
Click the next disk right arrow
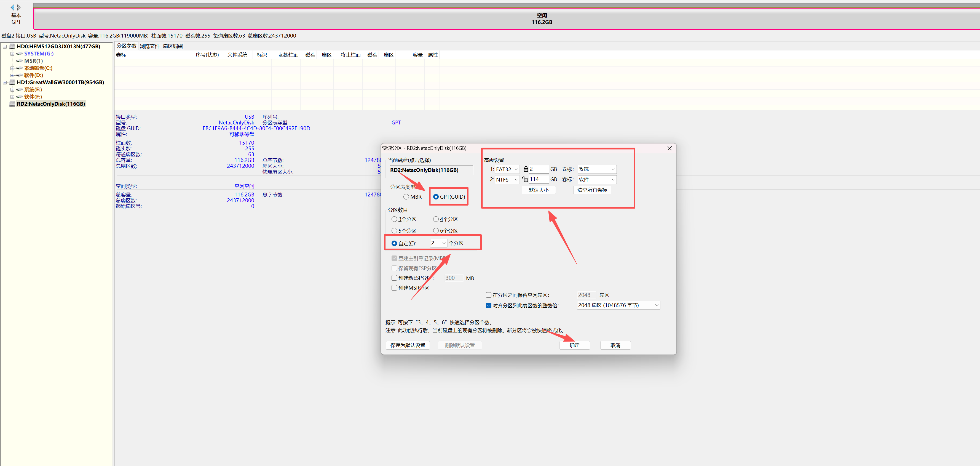pyautogui.click(x=19, y=7)
